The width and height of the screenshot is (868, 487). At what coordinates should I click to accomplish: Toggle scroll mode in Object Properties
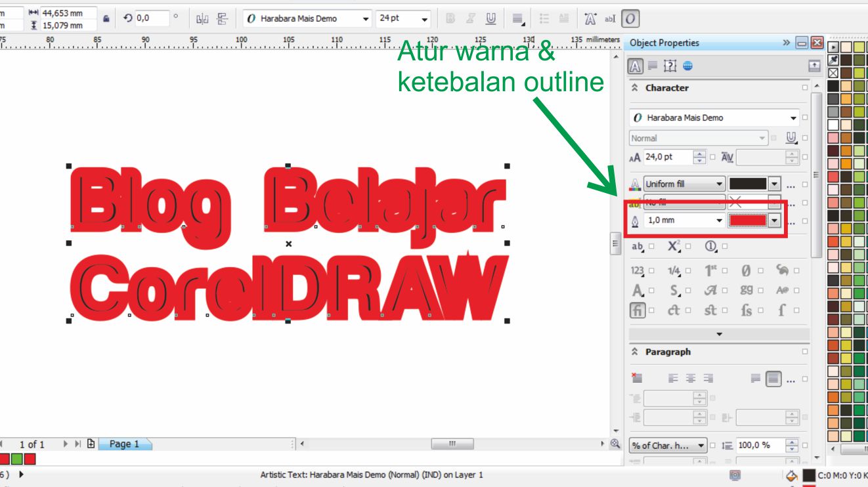tap(814, 66)
